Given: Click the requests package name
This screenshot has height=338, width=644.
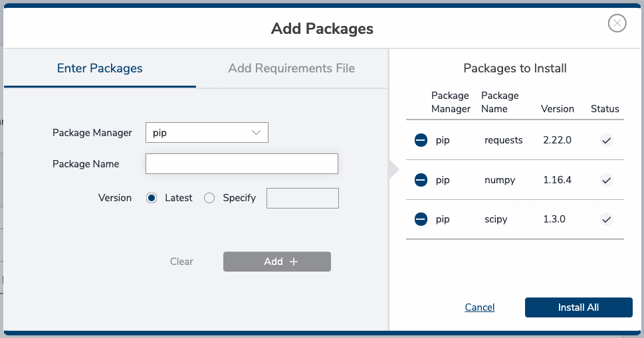Looking at the screenshot, I should (x=504, y=140).
